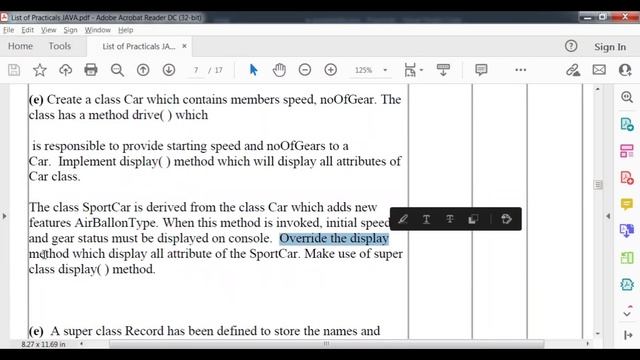Strikethrough text with the popup icon

point(449,219)
